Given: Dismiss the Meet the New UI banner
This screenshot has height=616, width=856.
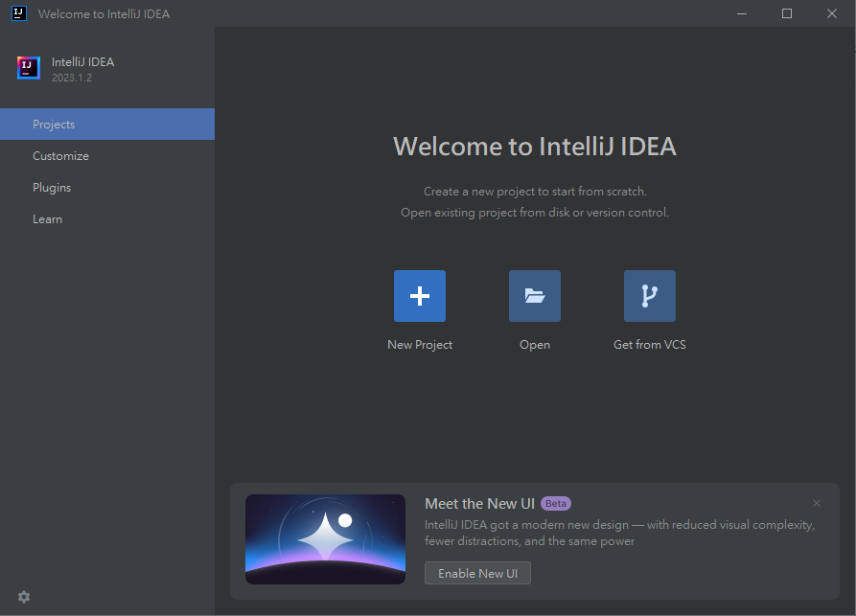Looking at the screenshot, I should [816, 503].
